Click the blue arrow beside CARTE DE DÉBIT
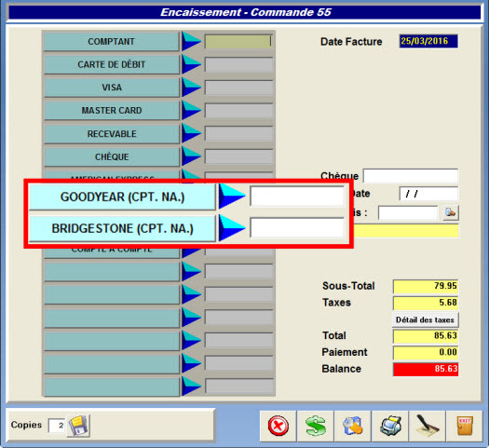Screen dimensions: 489x448 click(x=191, y=64)
